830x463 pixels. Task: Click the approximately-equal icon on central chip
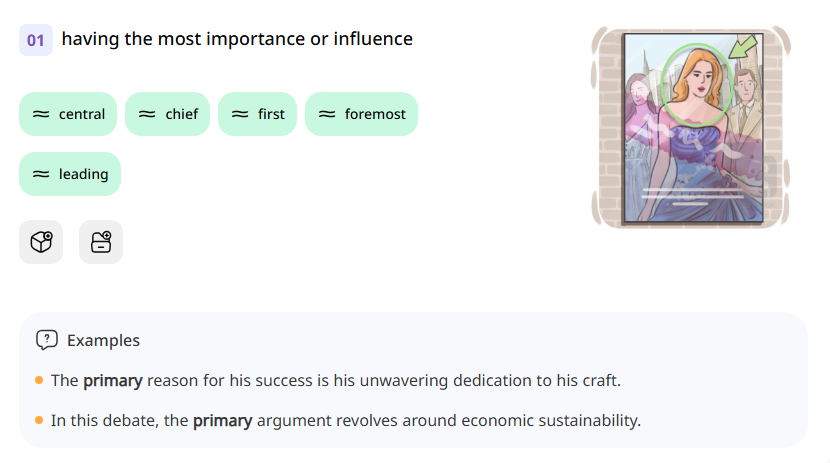41,114
